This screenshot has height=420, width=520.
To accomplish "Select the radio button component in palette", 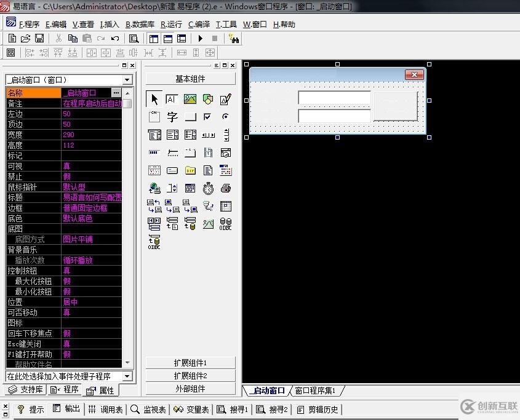I will [x=226, y=117].
